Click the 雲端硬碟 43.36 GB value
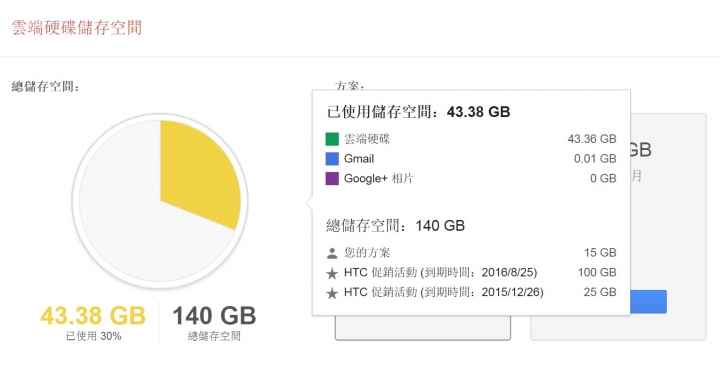The width and height of the screenshot is (720, 376). (x=592, y=139)
